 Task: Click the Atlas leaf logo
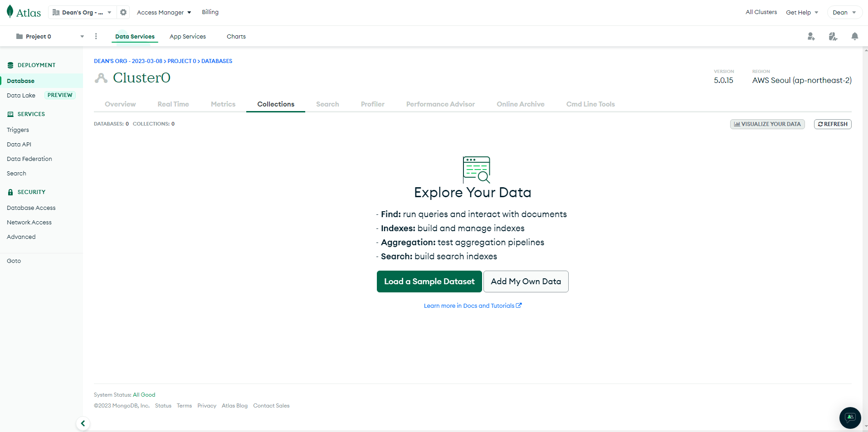[24, 12]
